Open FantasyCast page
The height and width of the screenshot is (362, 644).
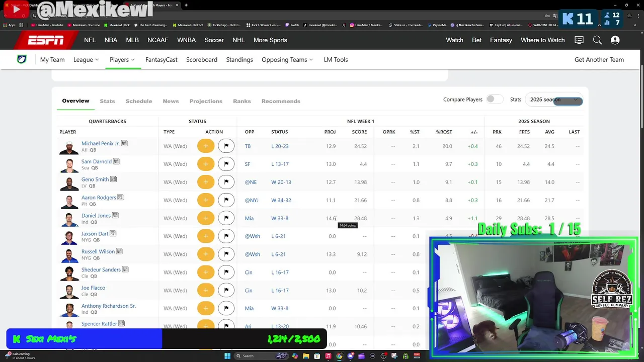tap(162, 59)
